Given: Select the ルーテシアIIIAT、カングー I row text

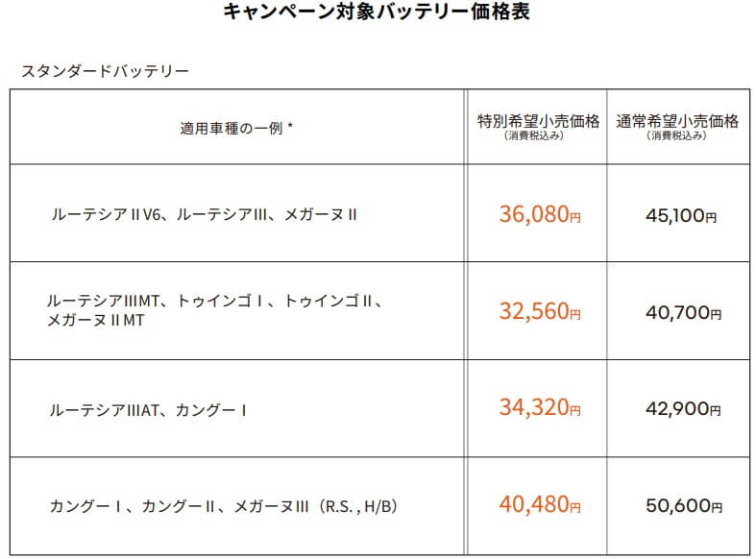Looking at the screenshot, I should (148, 410).
